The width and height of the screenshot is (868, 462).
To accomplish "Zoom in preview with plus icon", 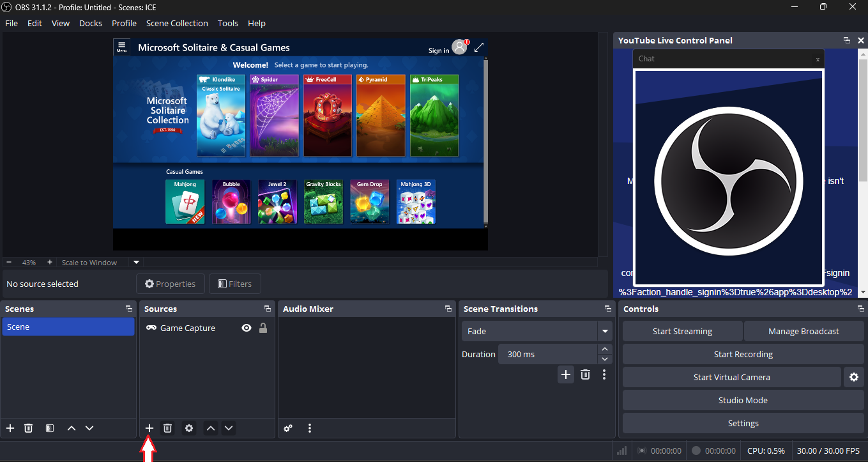I will click(x=50, y=262).
